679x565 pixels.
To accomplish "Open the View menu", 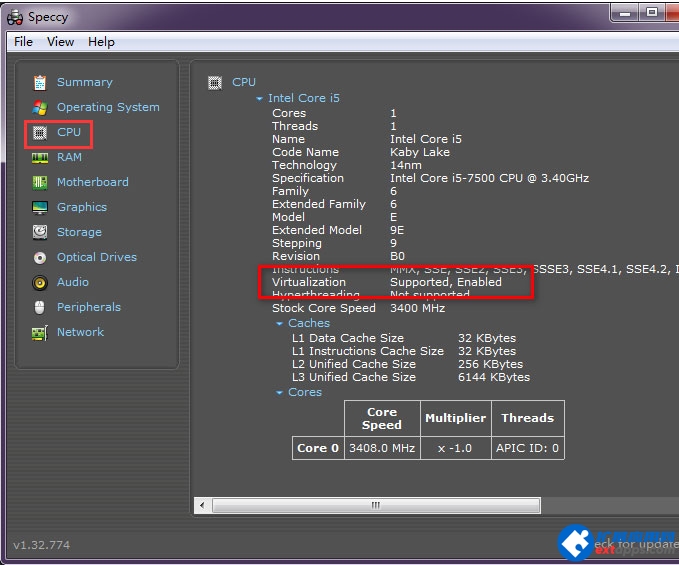I will [61, 42].
